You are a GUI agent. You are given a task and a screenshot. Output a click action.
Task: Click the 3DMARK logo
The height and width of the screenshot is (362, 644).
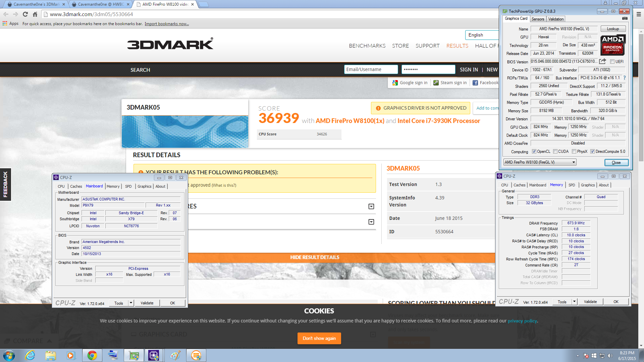[170, 44]
